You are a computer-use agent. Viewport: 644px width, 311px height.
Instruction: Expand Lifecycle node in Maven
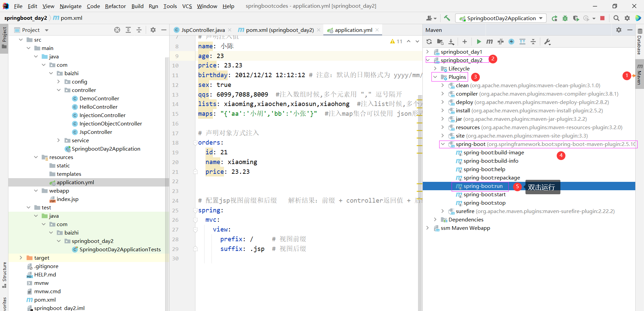click(x=435, y=68)
